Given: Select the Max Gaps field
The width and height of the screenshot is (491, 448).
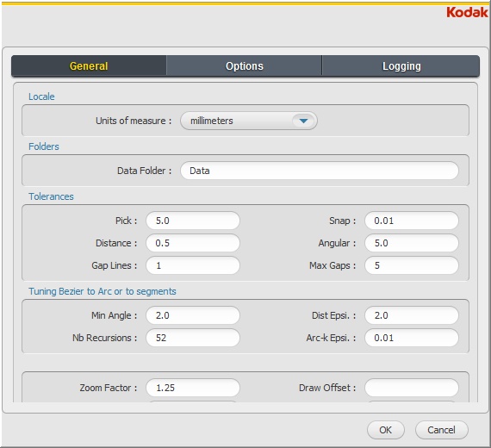Looking at the screenshot, I should point(412,265).
